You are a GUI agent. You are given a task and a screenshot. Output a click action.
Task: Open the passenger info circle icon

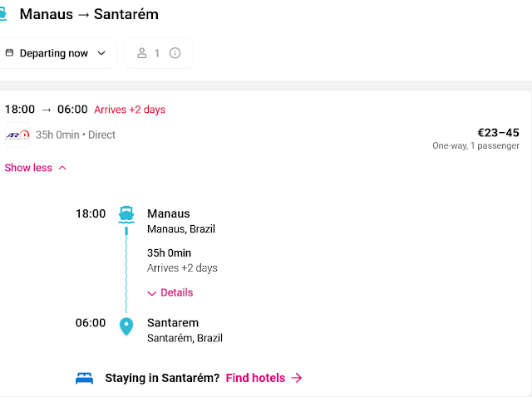[x=175, y=53]
